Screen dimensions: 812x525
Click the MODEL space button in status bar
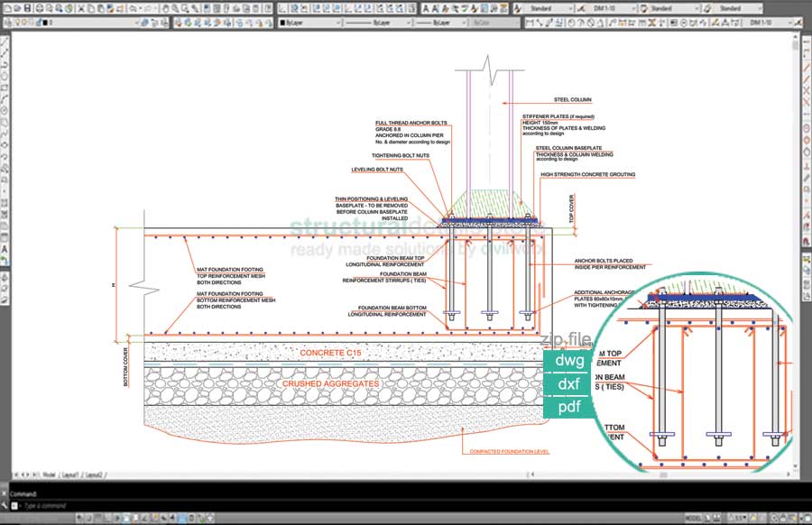pos(694,517)
